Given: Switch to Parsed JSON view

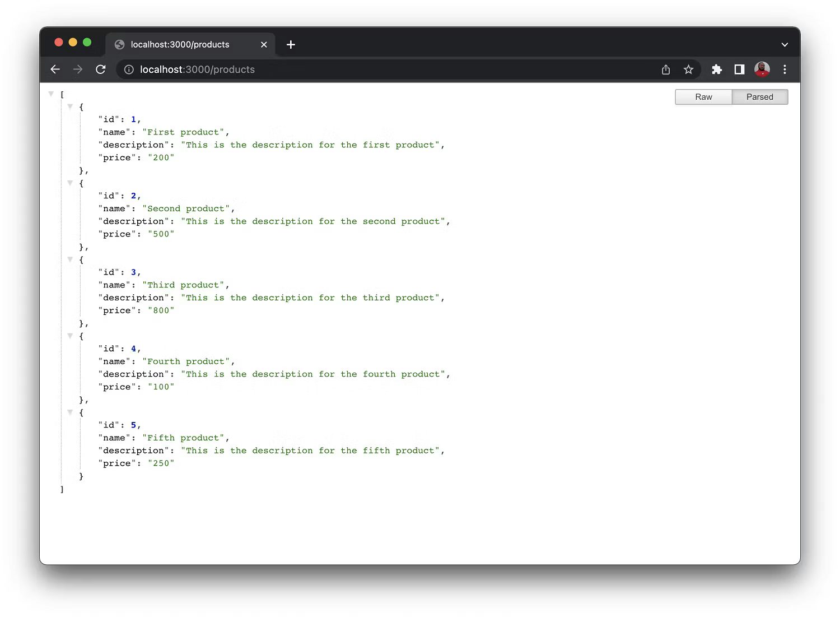Looking at the screenshot, I should pyautogui.click(x=759, y=96).
